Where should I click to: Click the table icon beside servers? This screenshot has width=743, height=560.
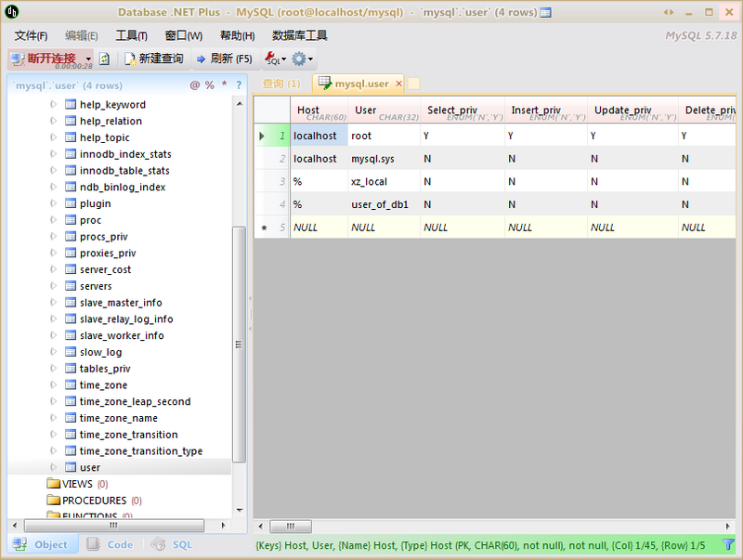(x=71, y=286)
